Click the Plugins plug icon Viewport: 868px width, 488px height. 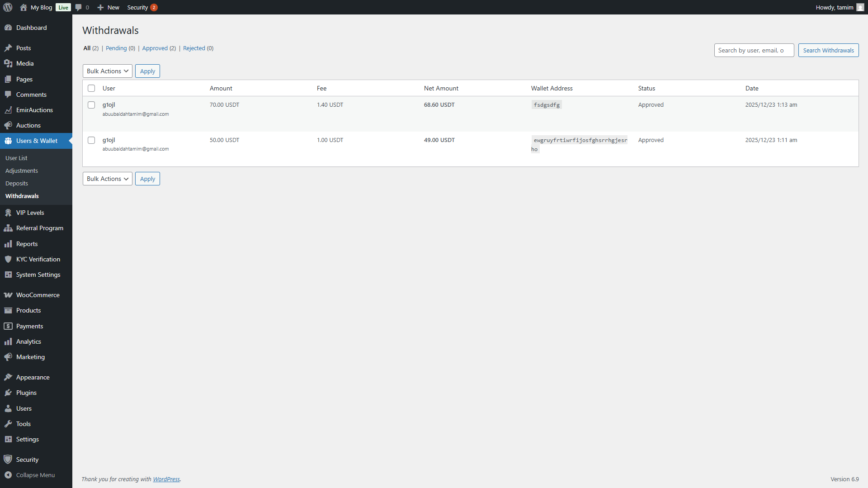click(x=8, y=393)
